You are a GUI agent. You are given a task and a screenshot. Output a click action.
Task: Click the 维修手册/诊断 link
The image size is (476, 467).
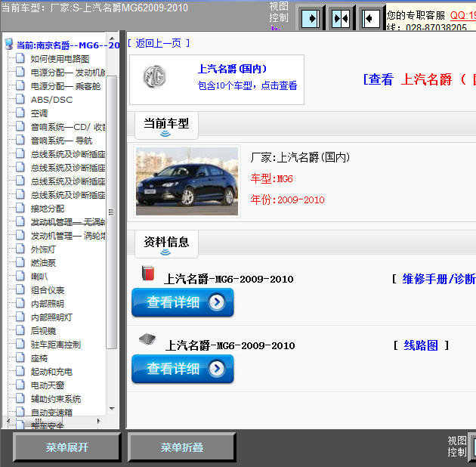[439, 279]
